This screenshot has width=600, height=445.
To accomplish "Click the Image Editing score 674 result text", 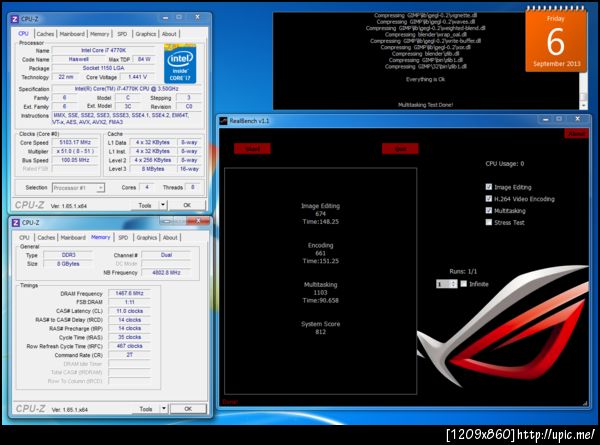I will (320, 214).
